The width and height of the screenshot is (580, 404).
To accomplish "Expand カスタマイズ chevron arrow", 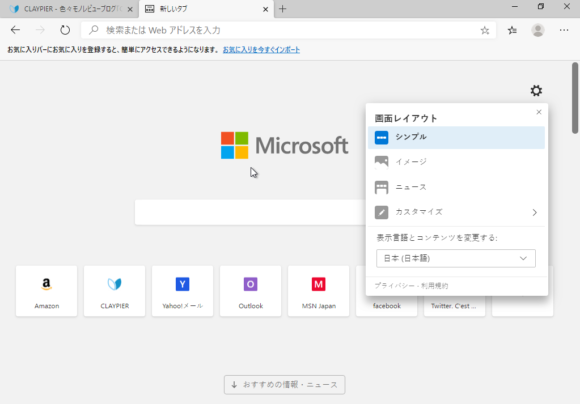I will pos(535,212).
